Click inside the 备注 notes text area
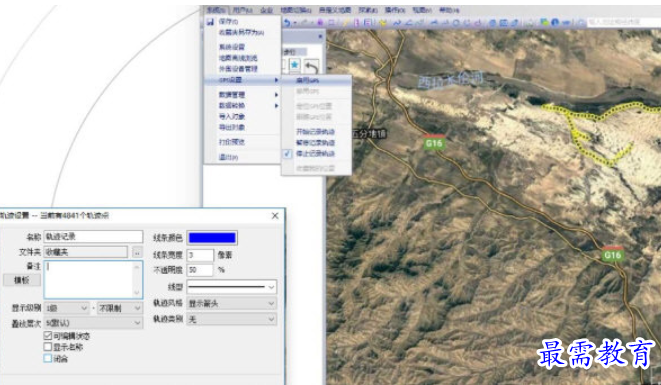Screen dimensions: 661x385 (x=89, y=280)
